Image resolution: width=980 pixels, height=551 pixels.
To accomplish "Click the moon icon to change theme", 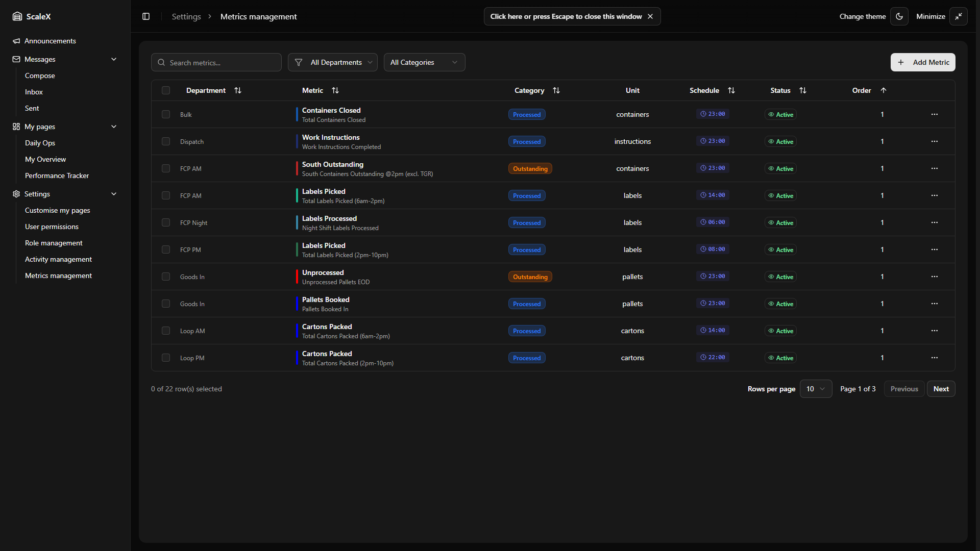I will [899, 16].
